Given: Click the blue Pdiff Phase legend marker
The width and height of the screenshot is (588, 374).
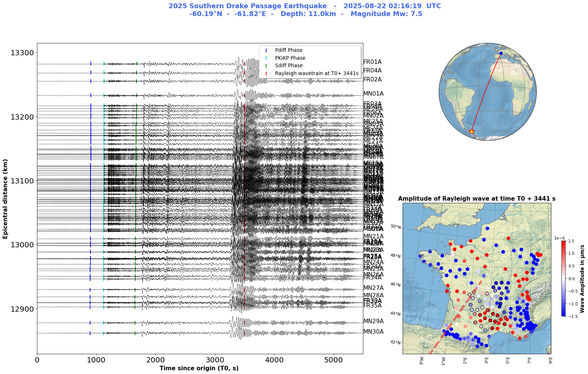Looking at the screenshot, I should (266, 50).
